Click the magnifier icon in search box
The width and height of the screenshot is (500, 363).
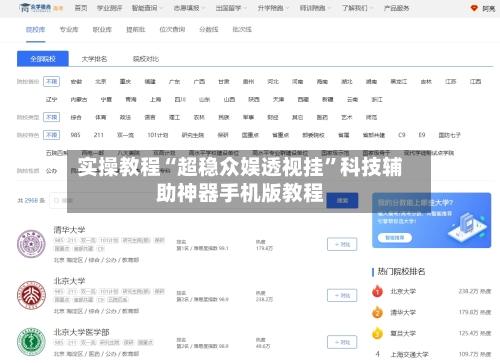point(56,200)
